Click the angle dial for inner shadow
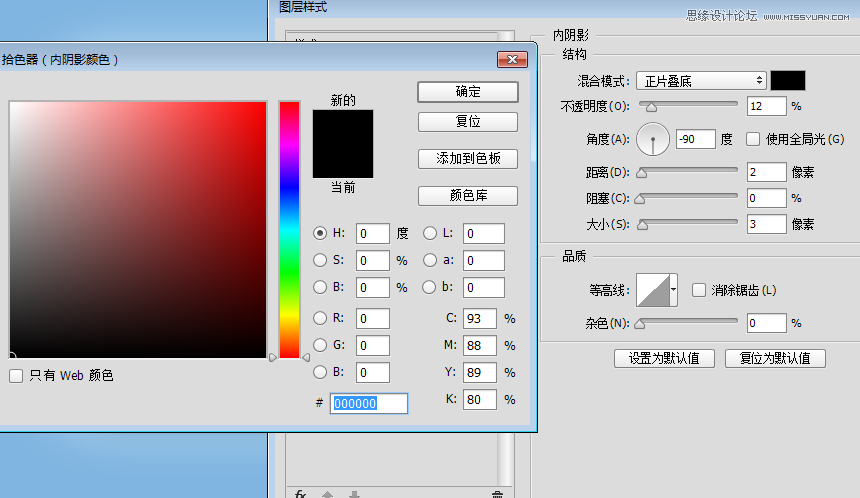This screenshot has width=860, height=498. tap(653, 138)
